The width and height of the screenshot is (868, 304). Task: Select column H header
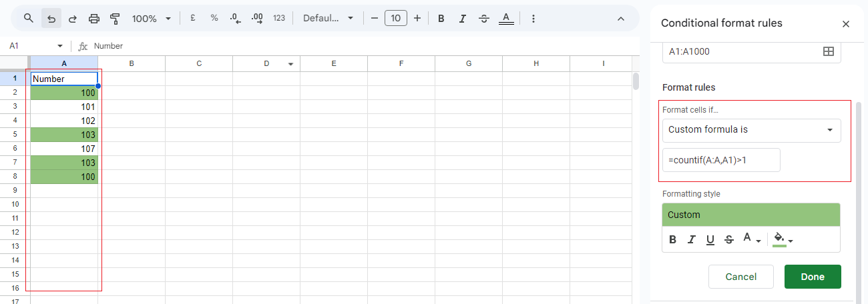click(x=536, y=63)
